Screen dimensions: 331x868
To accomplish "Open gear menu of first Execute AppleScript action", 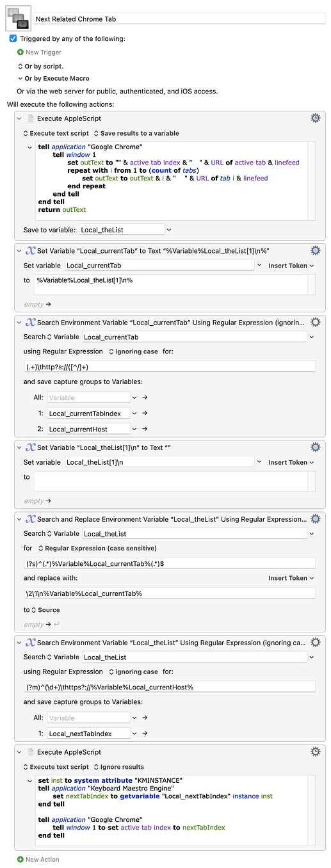I will tap(315, 118).
